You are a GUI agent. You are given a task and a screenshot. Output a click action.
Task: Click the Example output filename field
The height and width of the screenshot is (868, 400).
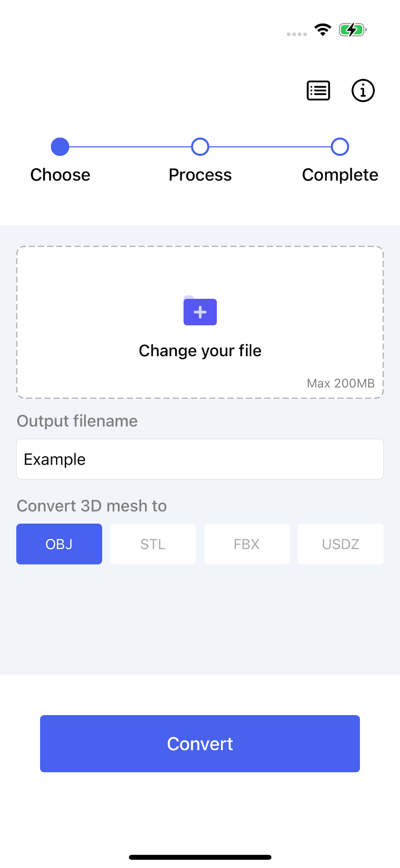(x=200, y=459)
